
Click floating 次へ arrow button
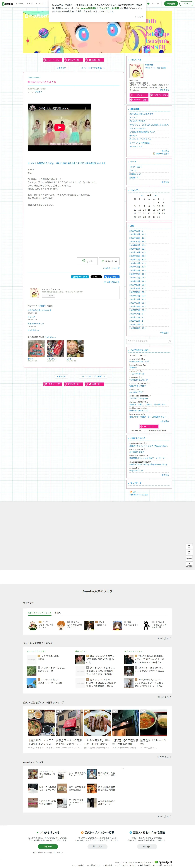(x=189, y=546)
